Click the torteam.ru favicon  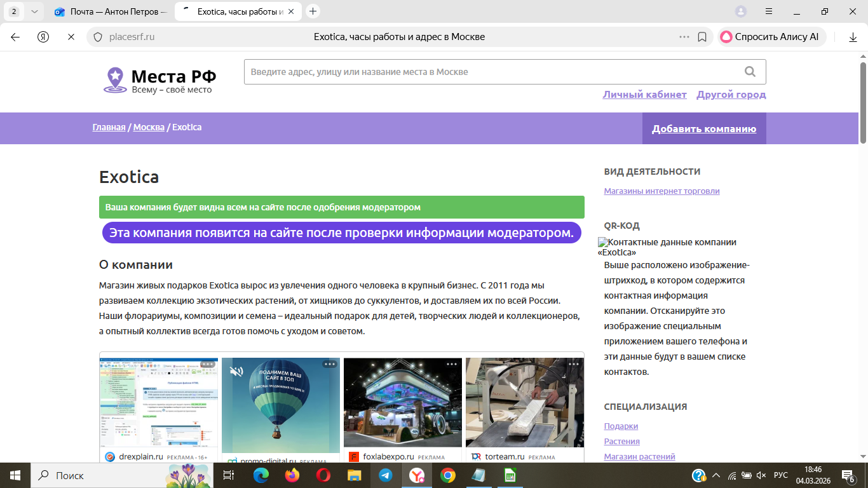tap(476, 457)
